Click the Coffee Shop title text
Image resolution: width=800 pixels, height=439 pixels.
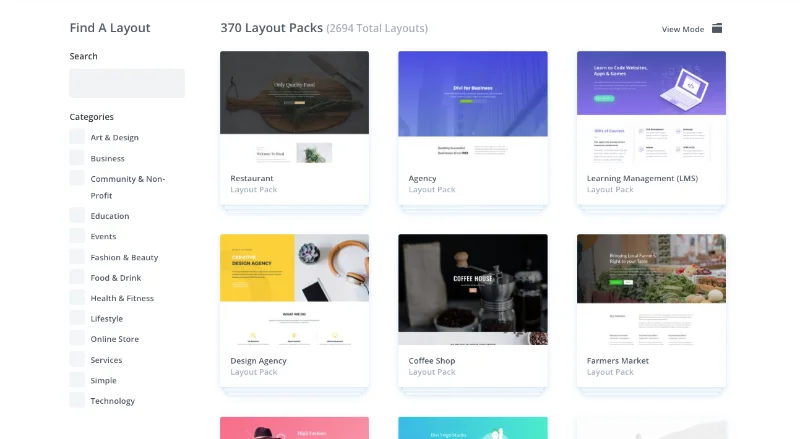pos(432,361)
